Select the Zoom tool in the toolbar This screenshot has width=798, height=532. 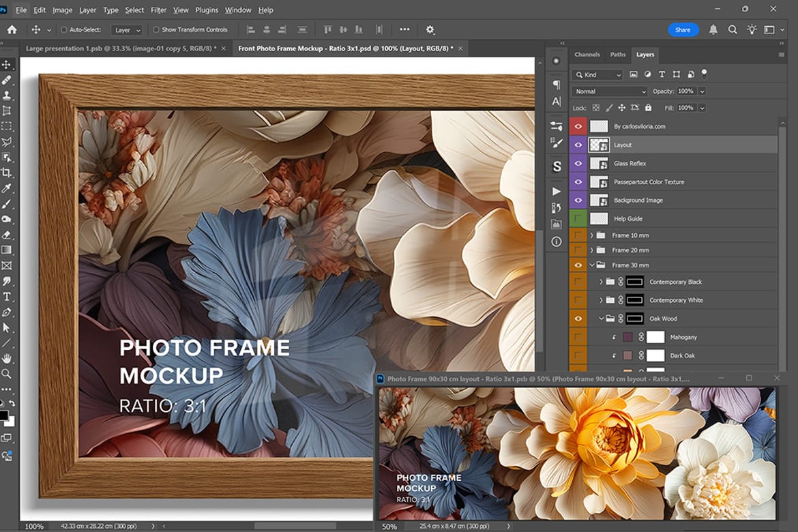[7, 374]
